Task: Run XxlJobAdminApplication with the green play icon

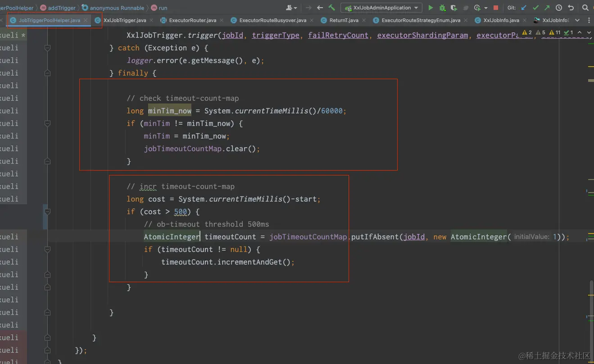Action: pos(431,8)
